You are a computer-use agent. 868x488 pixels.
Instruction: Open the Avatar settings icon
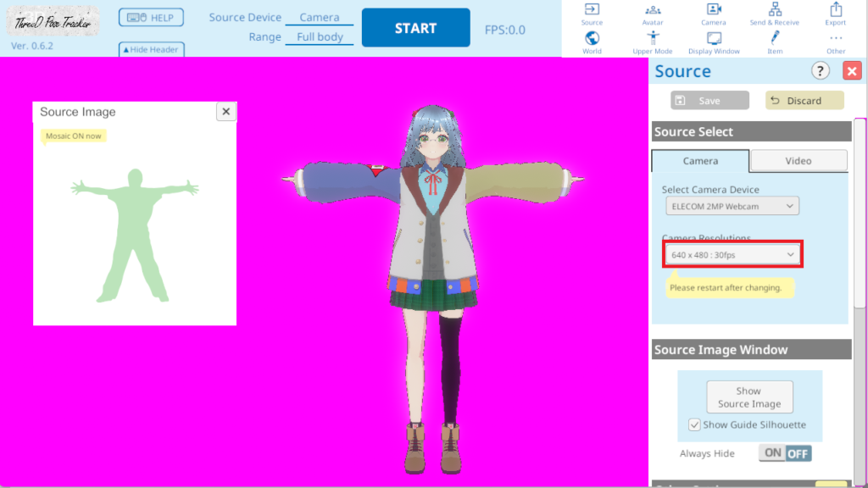coord(653,14)
